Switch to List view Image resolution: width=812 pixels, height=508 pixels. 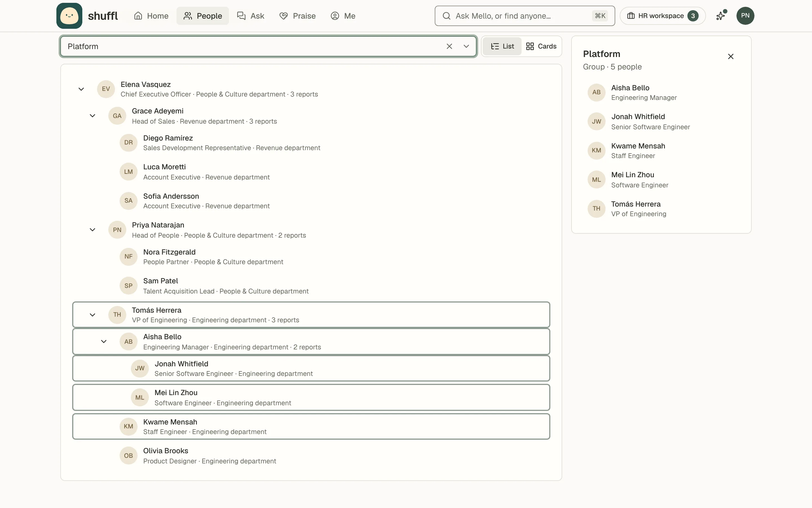tap(502, 46)
